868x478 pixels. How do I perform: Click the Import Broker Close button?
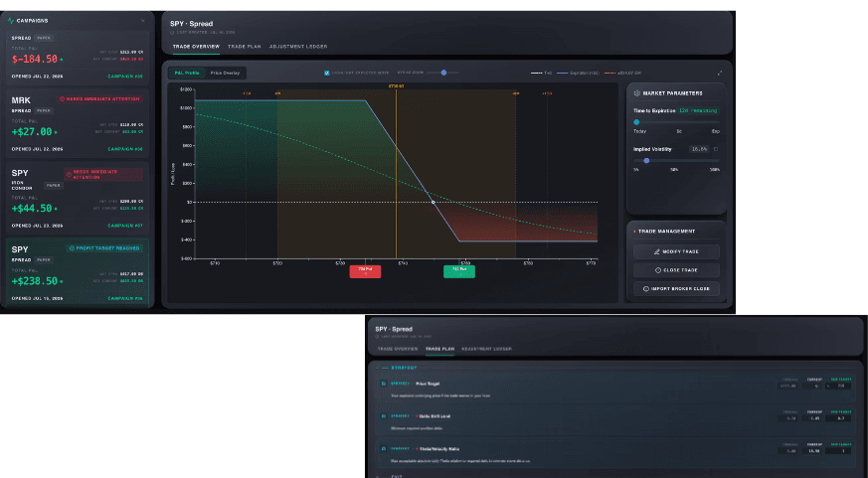pyautogui.click(x=676, y=289)
